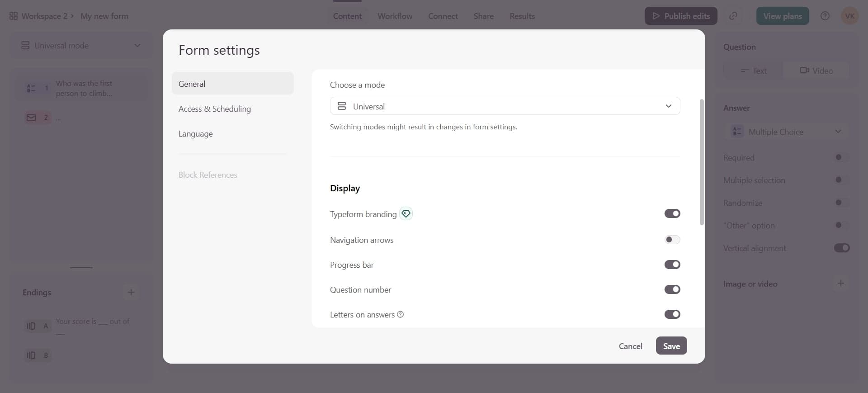
Task: Select the Your score is ending text
Action: point(93,326)
